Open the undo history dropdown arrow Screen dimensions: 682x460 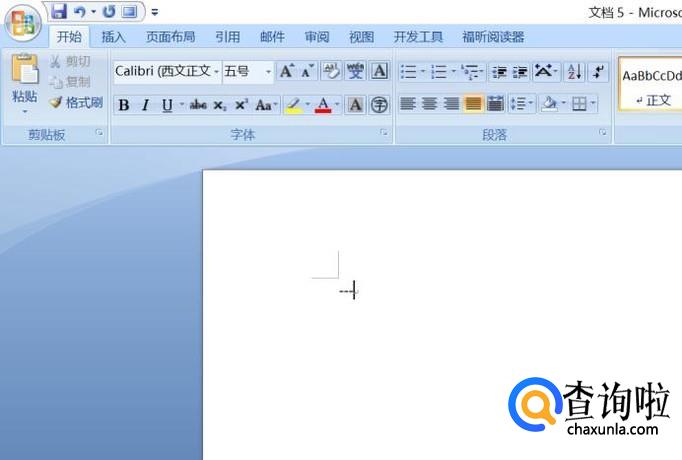93,12
